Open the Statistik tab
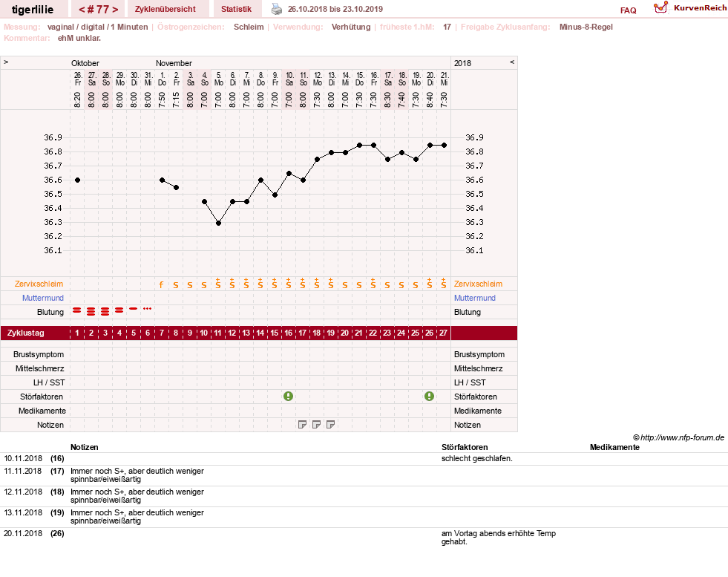 point(236,9)
